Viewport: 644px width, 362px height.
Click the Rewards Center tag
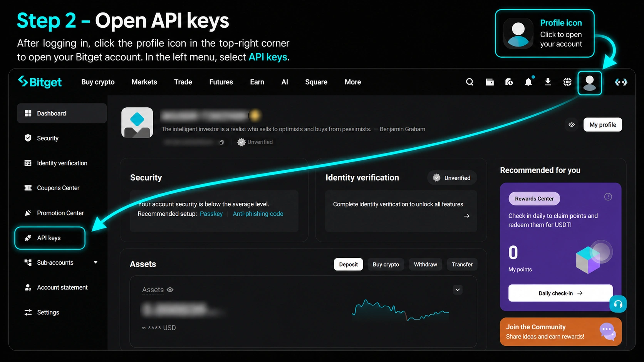coord(534,199)
